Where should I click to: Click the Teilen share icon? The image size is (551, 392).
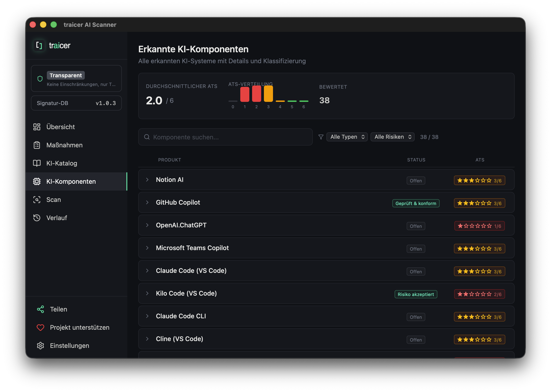[x=40, y=309]
